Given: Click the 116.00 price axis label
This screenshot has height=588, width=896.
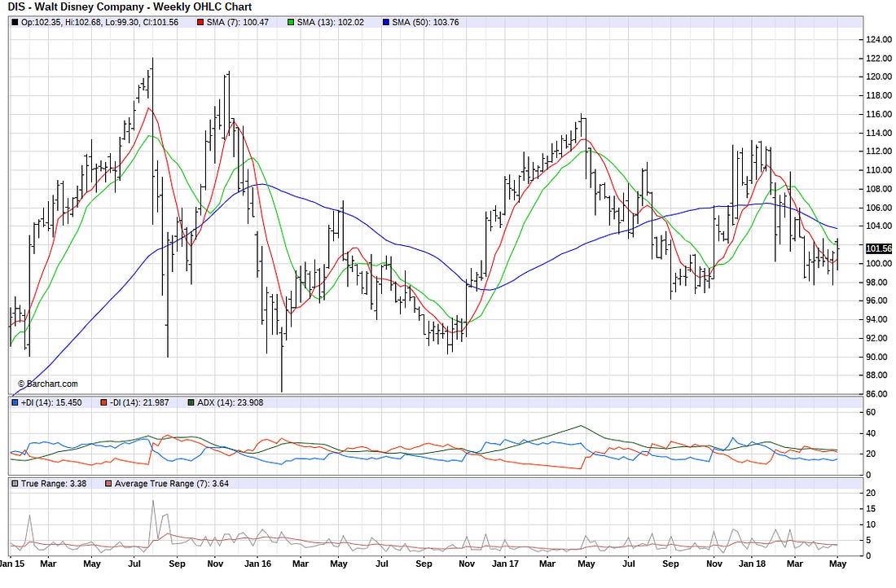Looking at the screenshot, I should pyautogui.click(x=879, y=114).
